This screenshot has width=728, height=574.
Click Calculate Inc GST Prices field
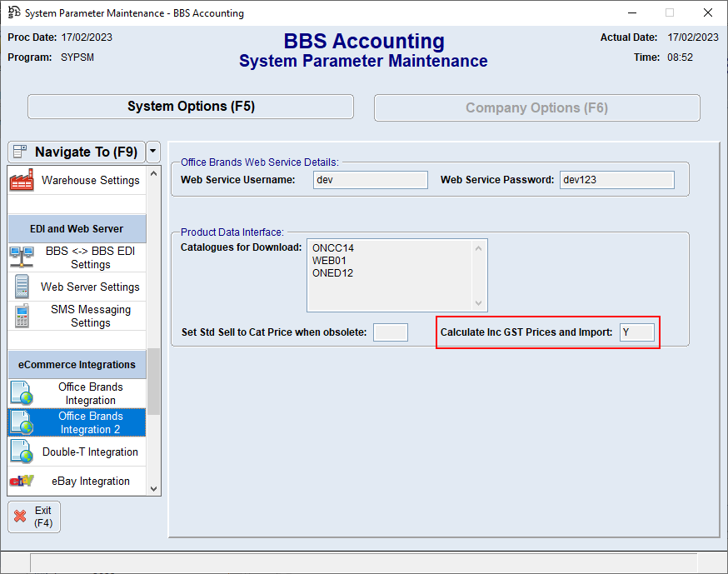(637, 332)
